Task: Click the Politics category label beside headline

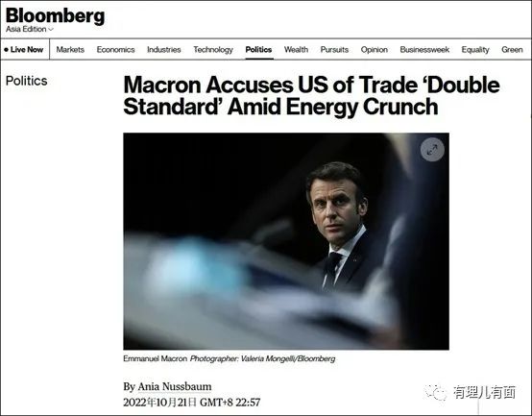Action: (x=27, y=81)
